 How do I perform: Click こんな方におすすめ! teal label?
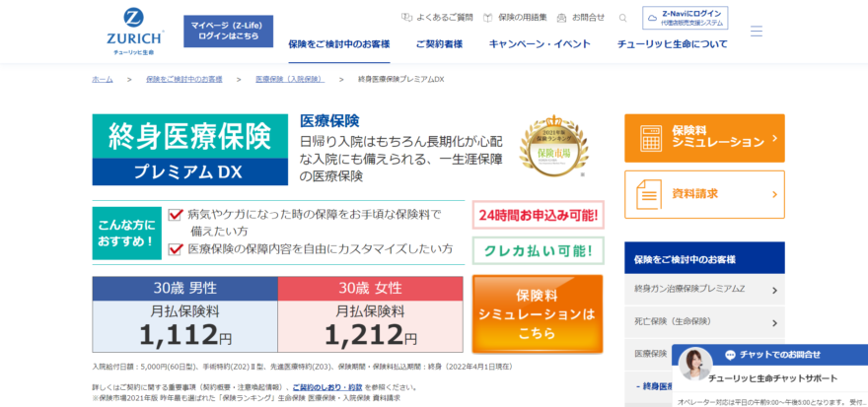click(x=125, y=234)
